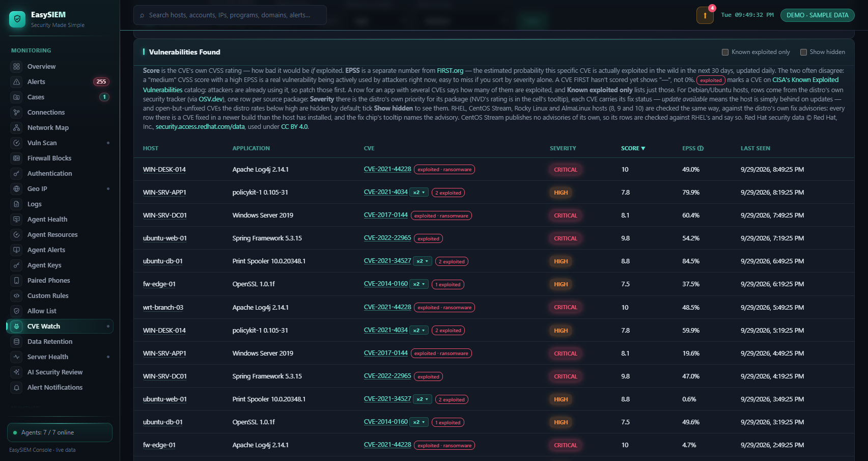Open the Custom Rules code icon

pyautogui.click(x=17, y=296)
